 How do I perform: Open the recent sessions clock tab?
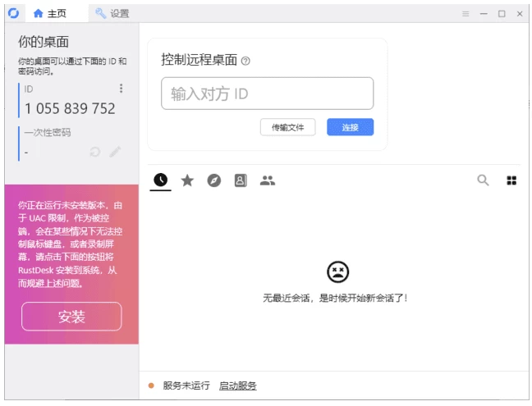pos(161,180)
